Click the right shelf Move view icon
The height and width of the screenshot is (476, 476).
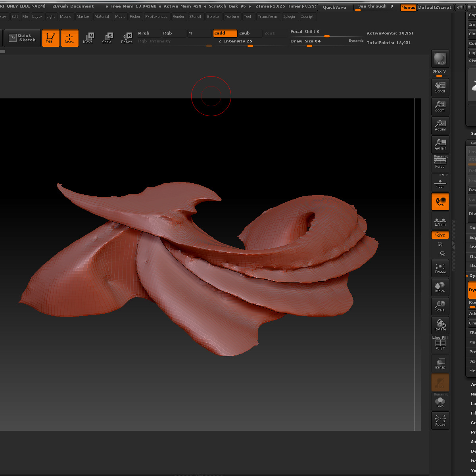[x=440, y=287]
